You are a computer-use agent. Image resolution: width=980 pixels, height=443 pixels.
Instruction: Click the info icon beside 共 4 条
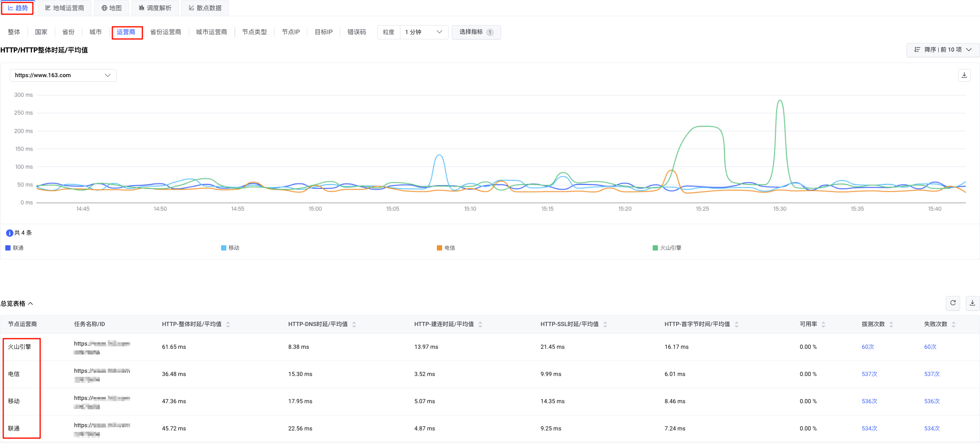[x=9, y=233]
